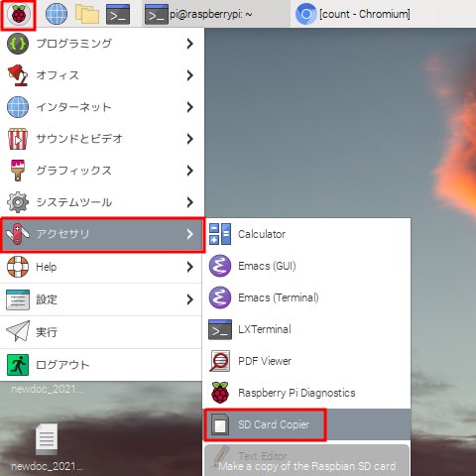Launch the terminal icon in the taskbar launcher
Viewport: 476px width, 476px height.
(118, 14)
